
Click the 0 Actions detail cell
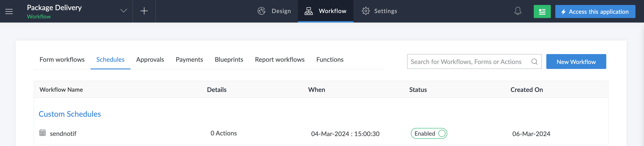[223, 133]
